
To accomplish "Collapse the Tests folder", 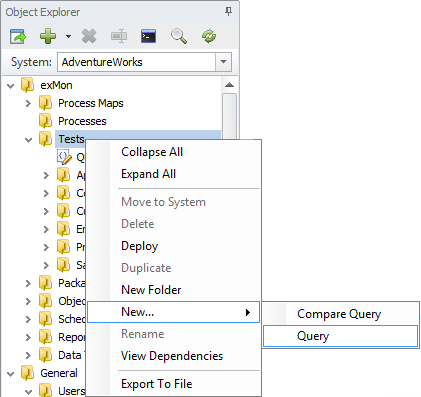I will point(28,140).
